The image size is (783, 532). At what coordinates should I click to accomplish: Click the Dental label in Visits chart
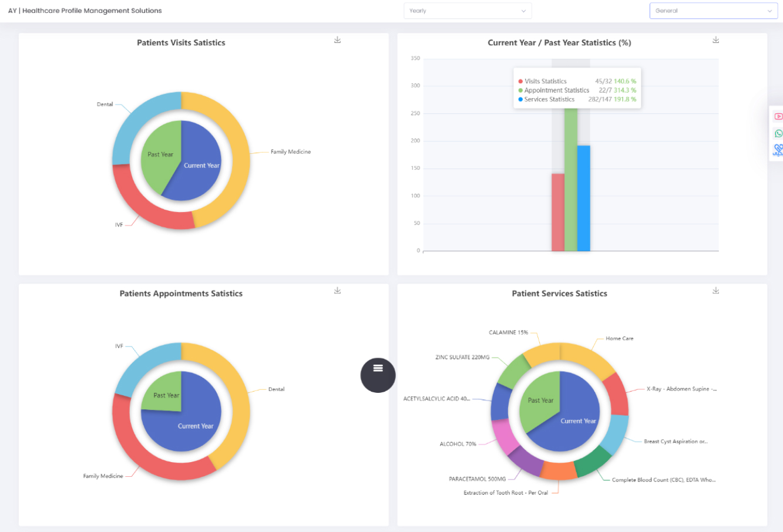click(x=105, y=105)
